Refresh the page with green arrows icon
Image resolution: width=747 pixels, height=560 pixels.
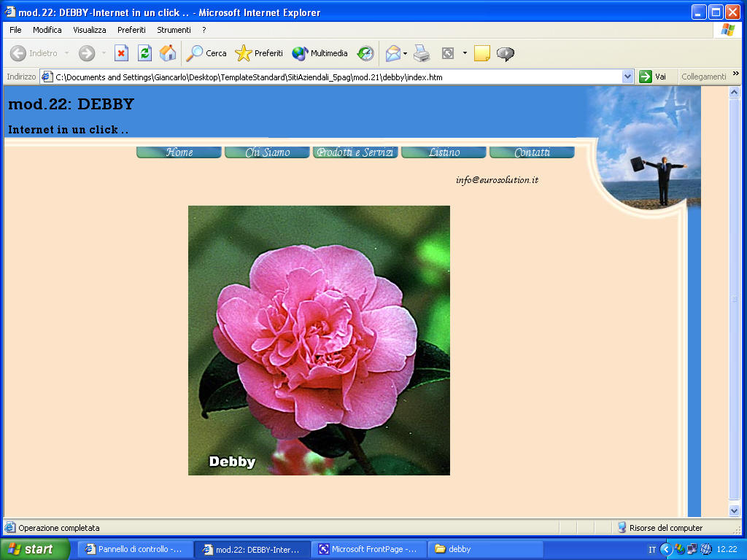point(145,53)
